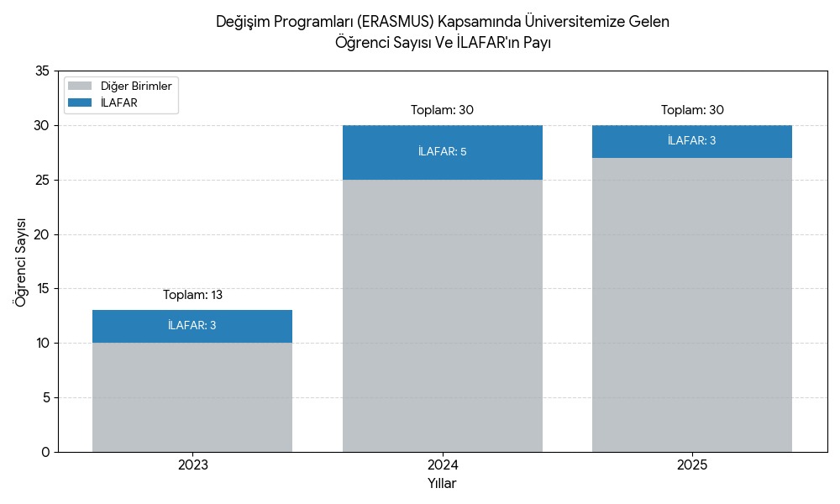Select the 'Diğer Birimler' legend text
Viewport: 840px width, 504px height.
136,86
